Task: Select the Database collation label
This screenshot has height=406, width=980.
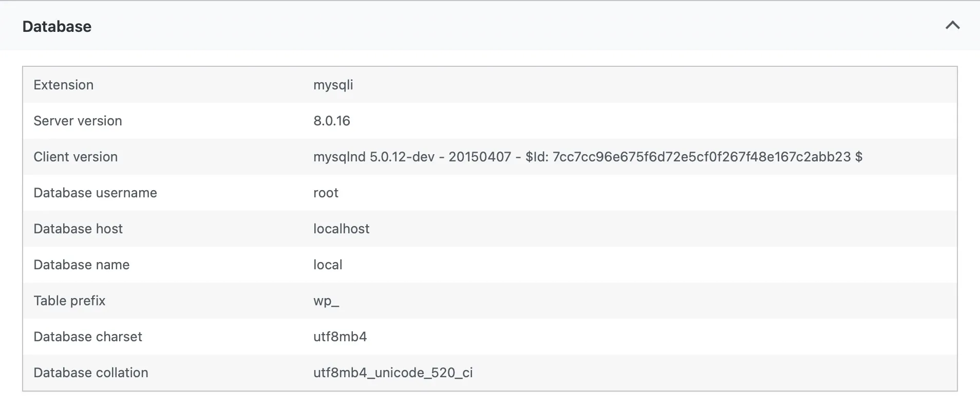Action: (91, 373)
